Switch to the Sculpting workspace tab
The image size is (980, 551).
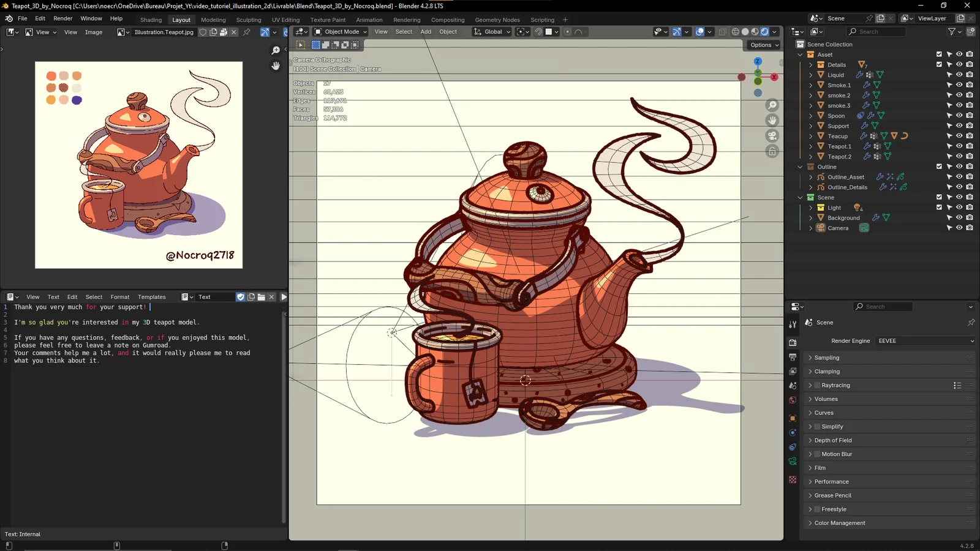(249, 20)
